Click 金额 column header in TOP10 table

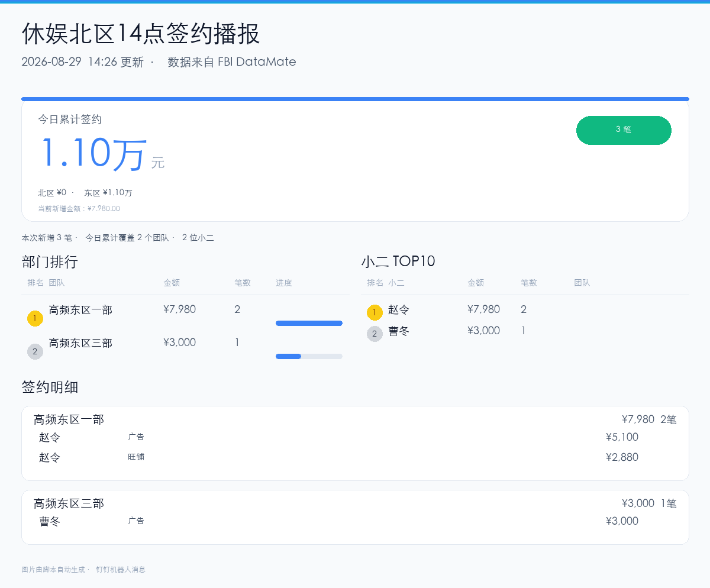[x=476, y=283]
